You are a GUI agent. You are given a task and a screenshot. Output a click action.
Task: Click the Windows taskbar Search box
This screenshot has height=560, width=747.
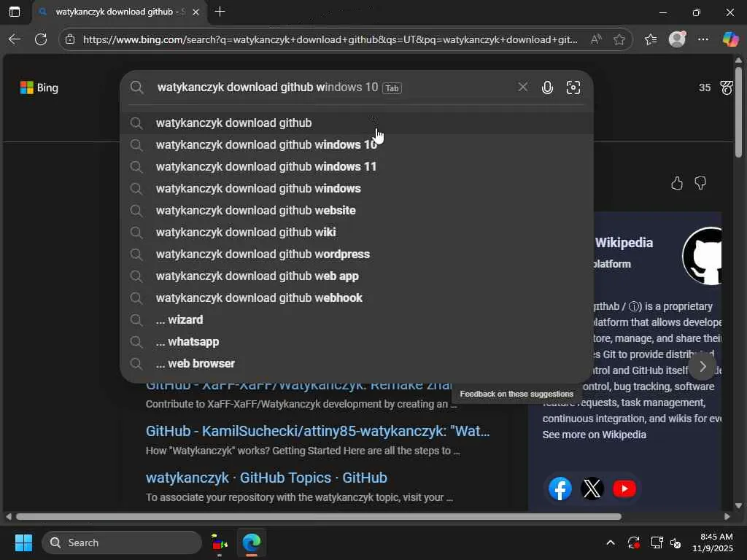[x=122, y=542]
